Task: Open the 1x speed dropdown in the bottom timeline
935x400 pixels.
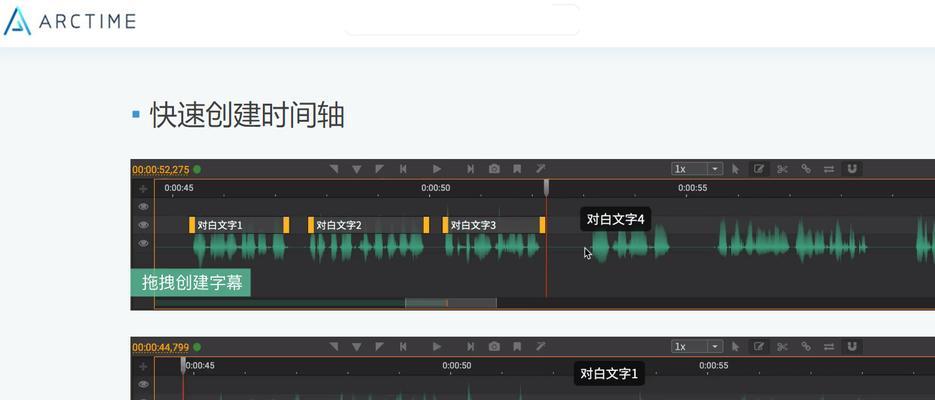Action: click(x=697, y=346)
